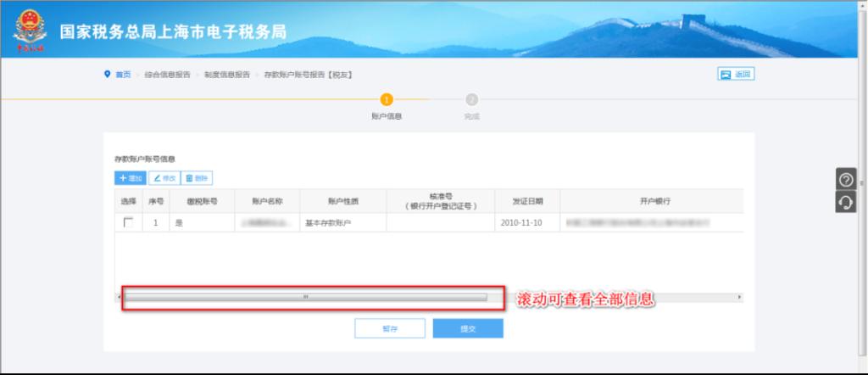Click the national tax emblem logo

(31, 31)
